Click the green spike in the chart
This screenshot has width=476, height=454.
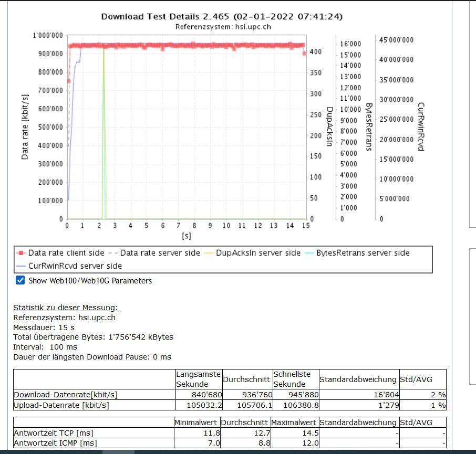[104, 131]
